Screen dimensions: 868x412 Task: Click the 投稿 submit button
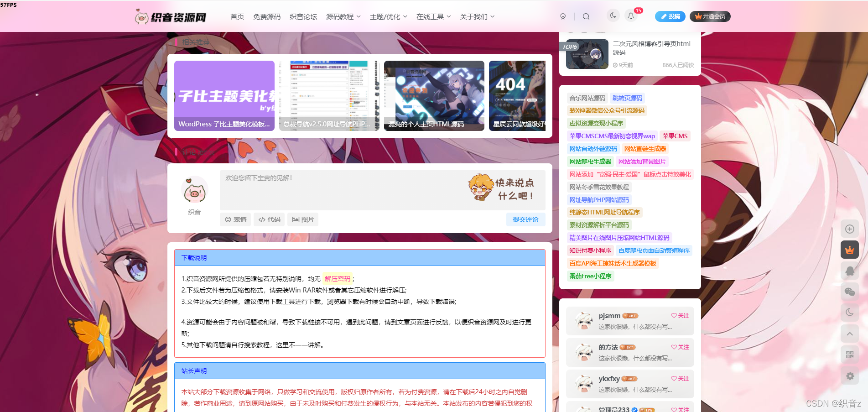click(x=670, y=16)
